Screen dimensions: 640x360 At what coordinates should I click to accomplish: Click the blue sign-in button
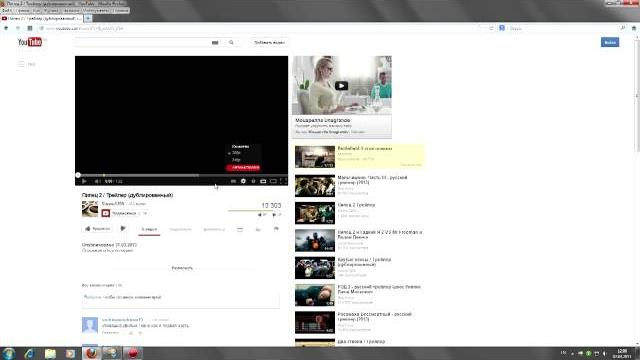[x=610, y=42]
